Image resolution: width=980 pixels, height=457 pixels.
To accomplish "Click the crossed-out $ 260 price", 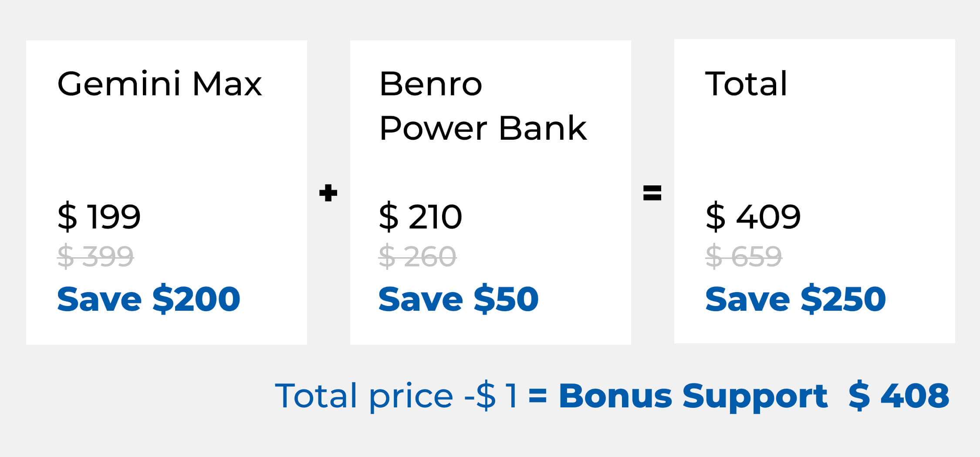I will tap(417, 256).
